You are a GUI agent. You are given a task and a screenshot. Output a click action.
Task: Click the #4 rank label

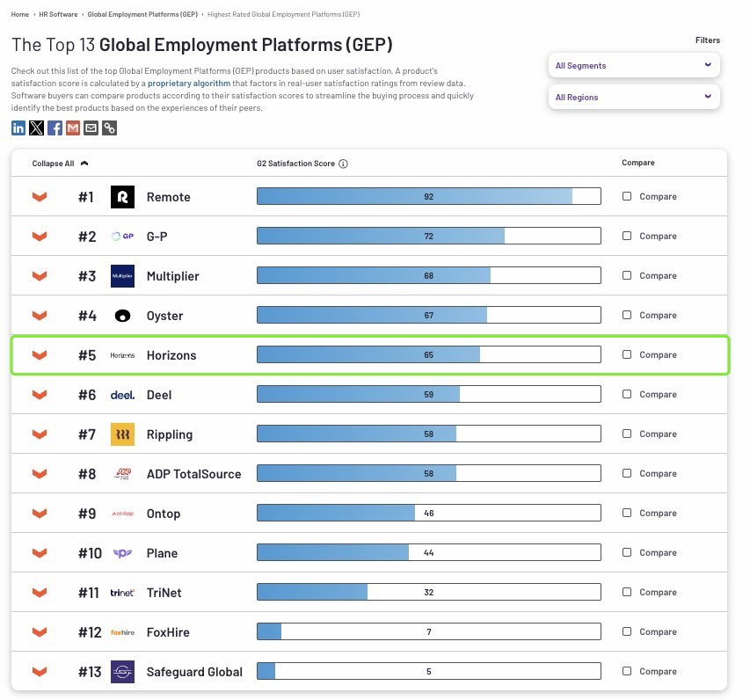coord(88,316)
